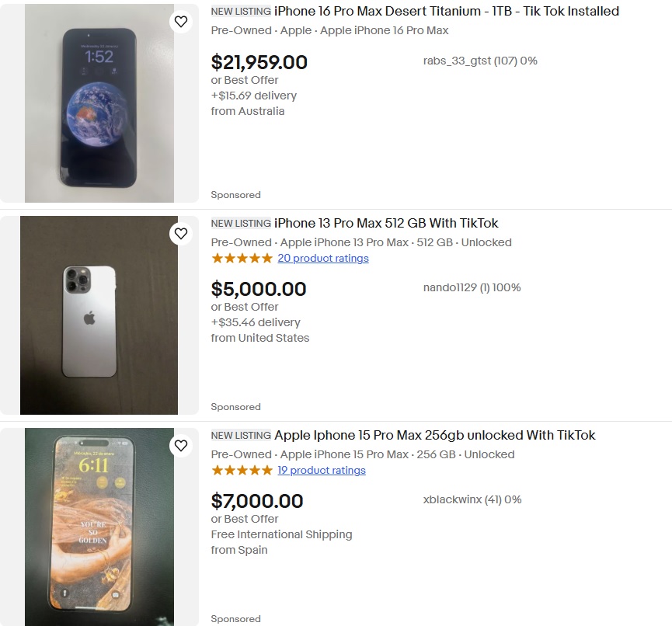Viewport: 672px width, 626px height.
Task: Click the iPhone 15 Pro Max golden wallpaper photo
Action: coord(99,527)
